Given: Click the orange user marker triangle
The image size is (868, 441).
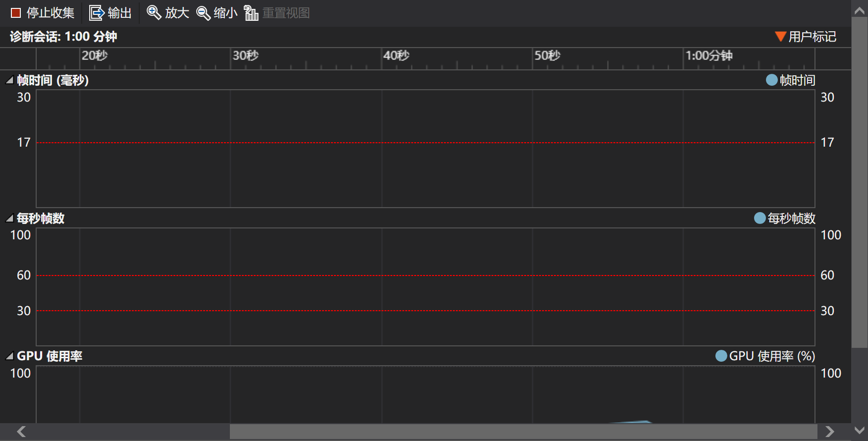Looking at the screenshot, I should coord(780,37).
